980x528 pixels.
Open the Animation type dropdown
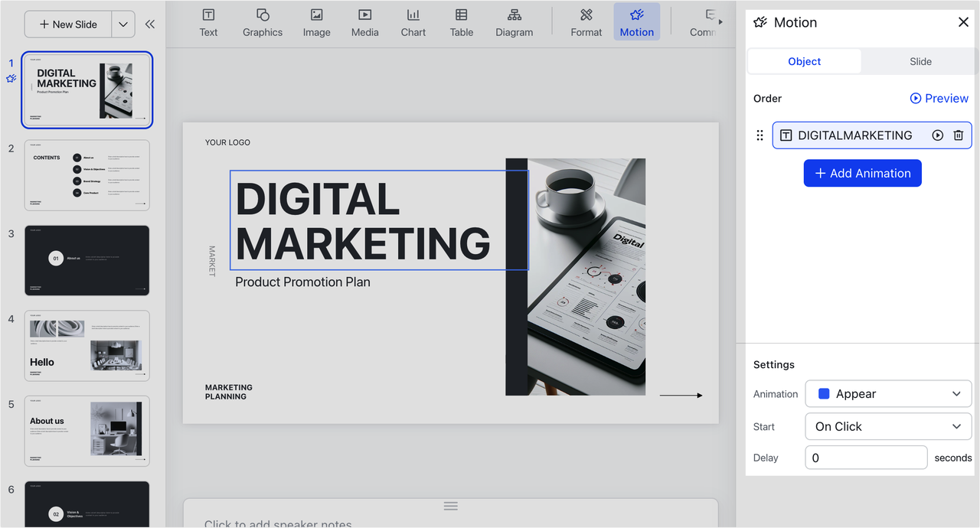pos(888,394)
